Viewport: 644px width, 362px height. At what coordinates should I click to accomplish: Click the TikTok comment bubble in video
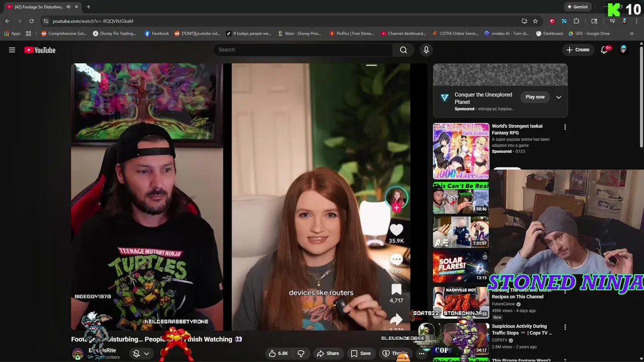coord(396,260)
